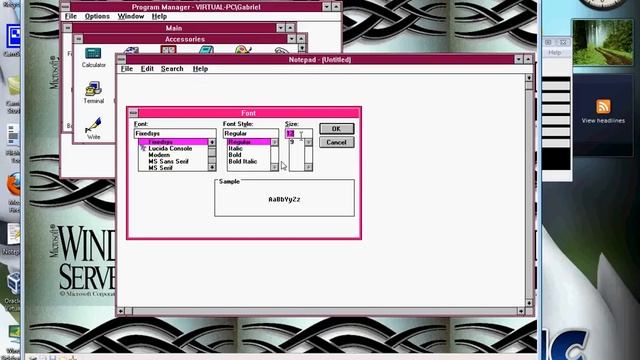Click the Accessories group title bar
Image resolution: width=640 pixels, height=360 pixels.
click(185, 39)
